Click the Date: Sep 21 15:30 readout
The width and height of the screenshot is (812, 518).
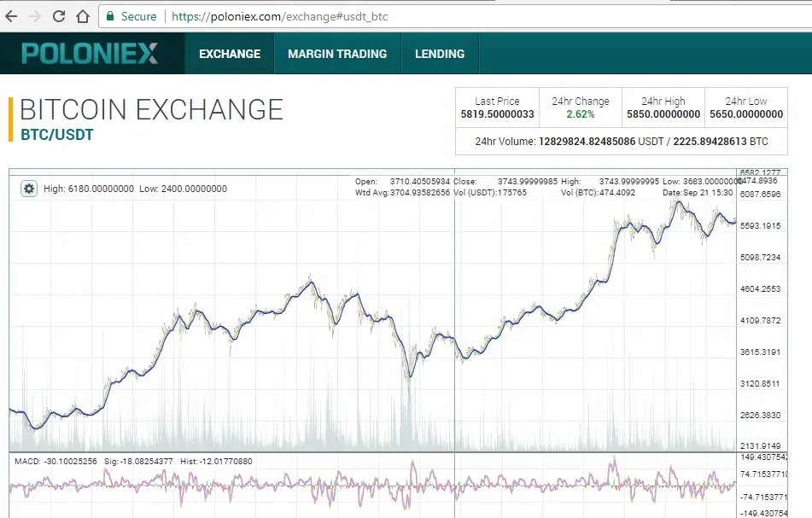[x=698, y=193]
